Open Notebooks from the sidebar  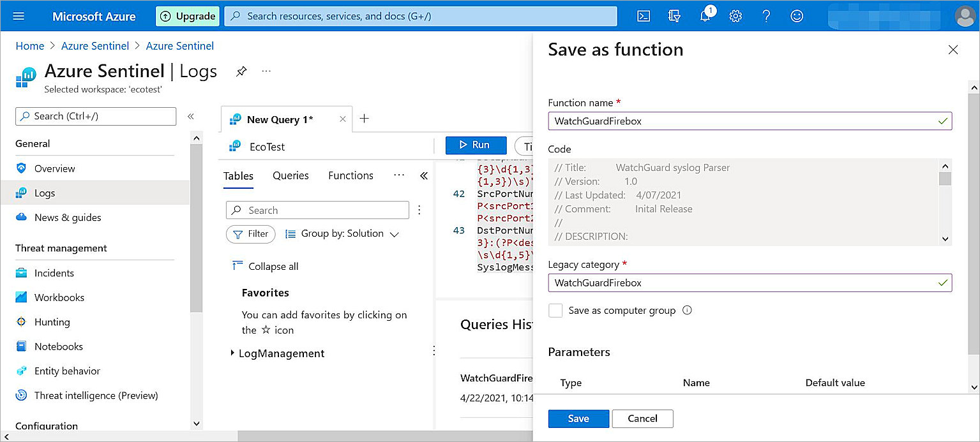tap(58, 346)
